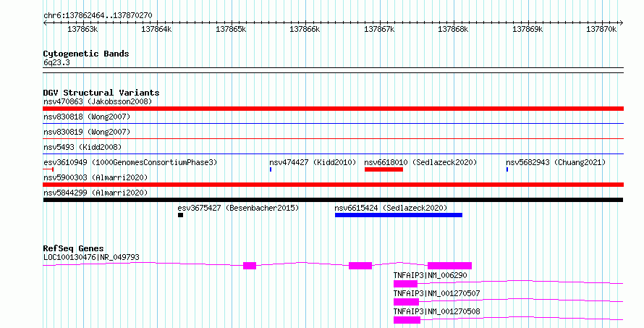Image resolution: width=644 pixels, height=328 pixels.
Task: Open the LOC100130476|NR_049793 gene label
Action: click(92, 257)
